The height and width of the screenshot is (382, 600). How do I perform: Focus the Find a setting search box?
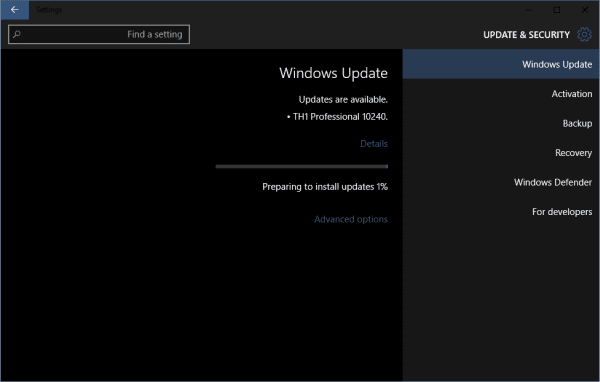point(99,34)
